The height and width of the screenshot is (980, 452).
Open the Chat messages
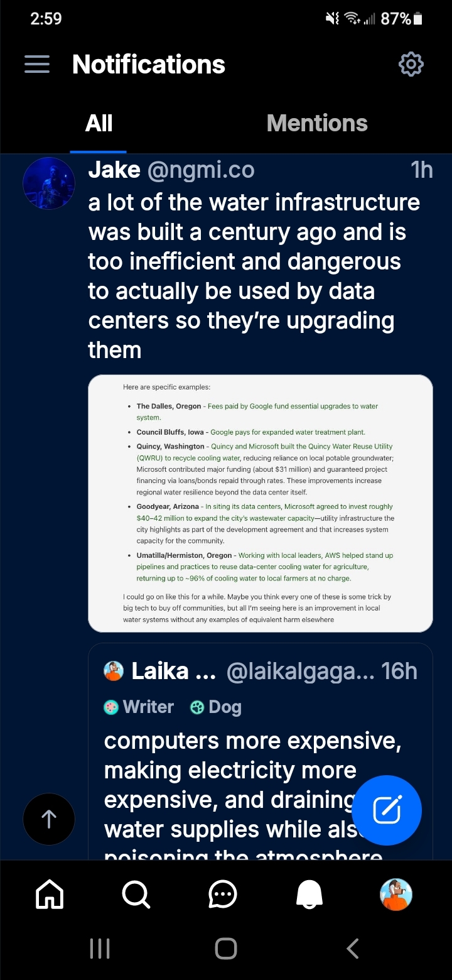click(223, 894)
